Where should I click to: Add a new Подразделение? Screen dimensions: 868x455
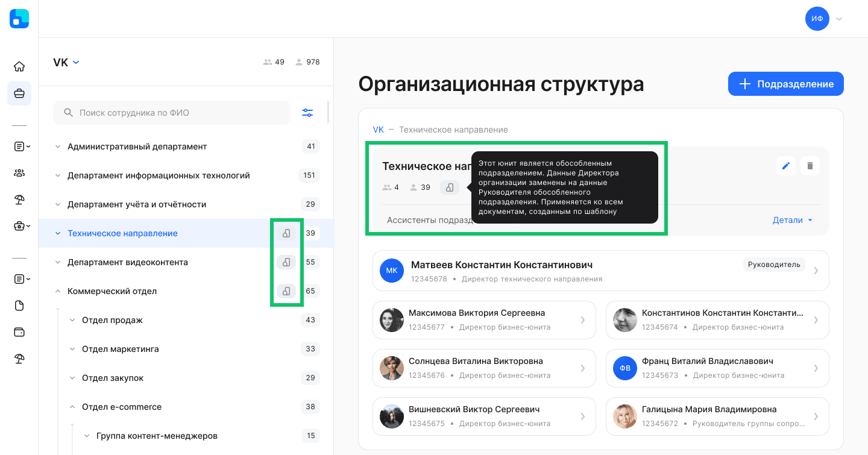click(786, 84)
